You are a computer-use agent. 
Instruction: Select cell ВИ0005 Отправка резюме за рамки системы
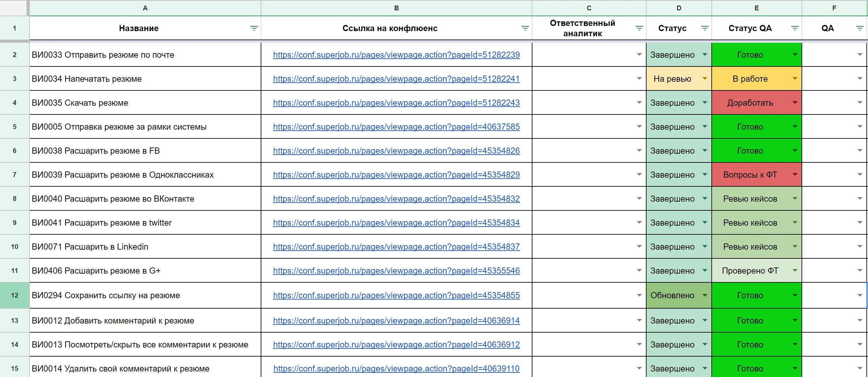coord(145,127)
